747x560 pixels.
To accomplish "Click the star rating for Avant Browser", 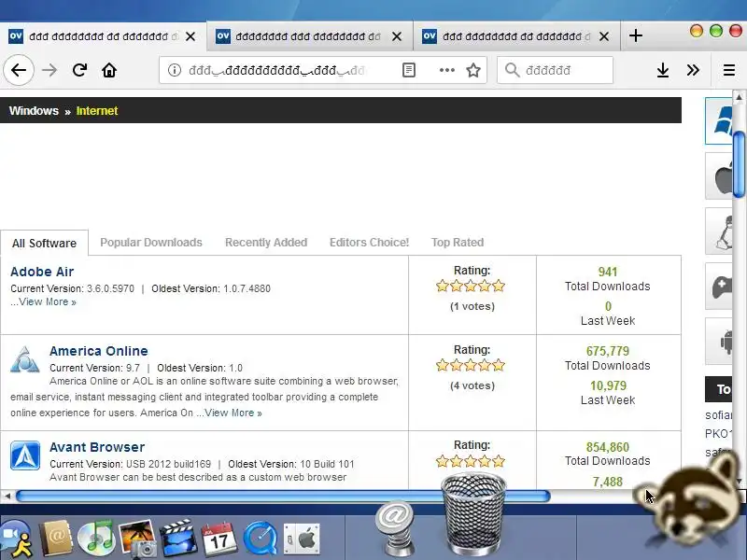I will point(471,461).
